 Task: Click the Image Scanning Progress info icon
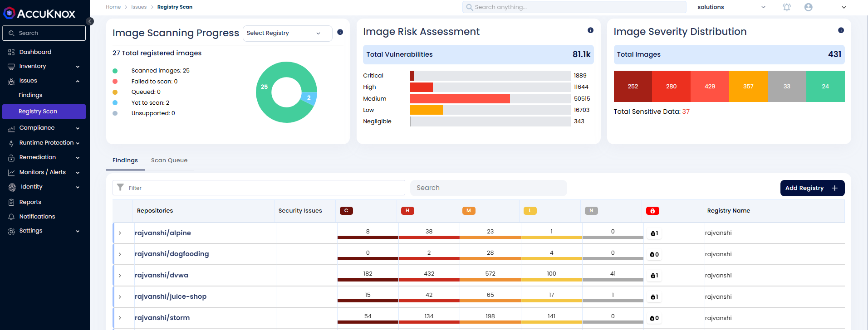[340, 32]
